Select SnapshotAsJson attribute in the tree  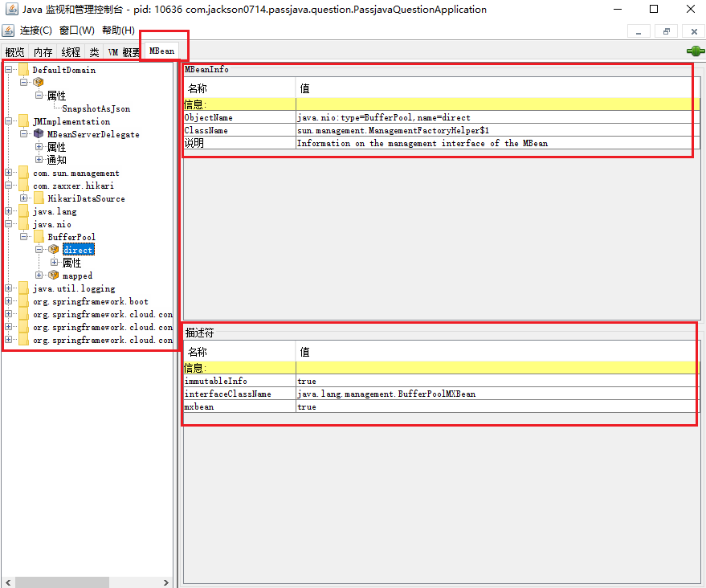96,108
